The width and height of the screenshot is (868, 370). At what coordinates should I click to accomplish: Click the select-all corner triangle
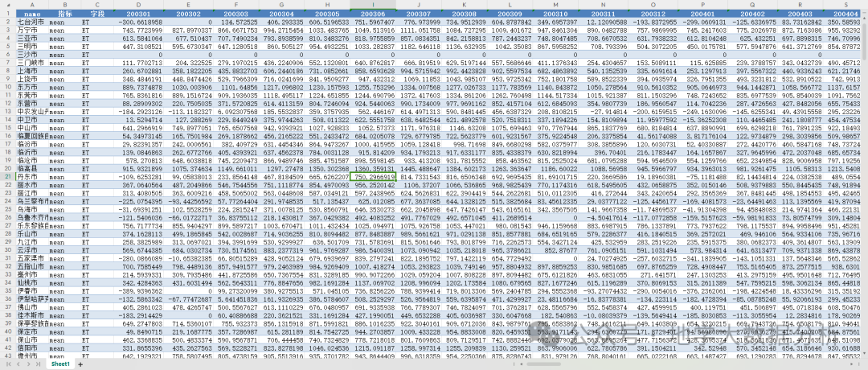click(8, 5)
